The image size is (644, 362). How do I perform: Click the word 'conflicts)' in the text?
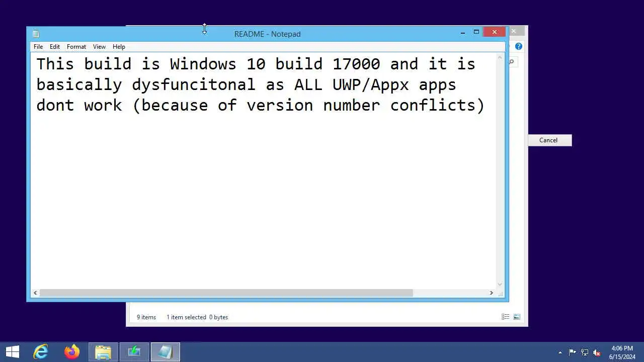click(x=438, y=105)
